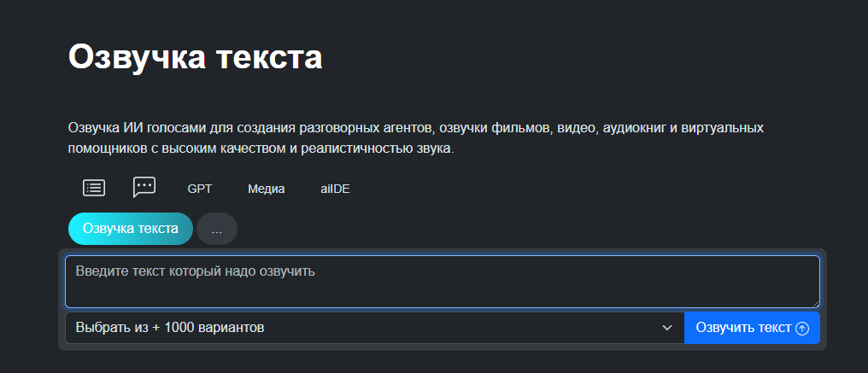
Task: Grab the textarea resize handle corner
Action: pos(815,302)
